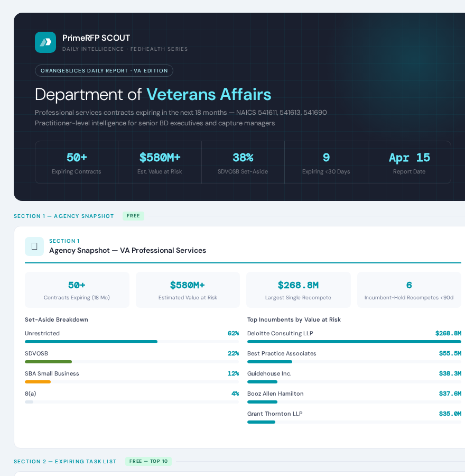Click the $268.8M Largest Single Recompete card
This screenshot has width=465, height=476.
(x=298, y=290)
